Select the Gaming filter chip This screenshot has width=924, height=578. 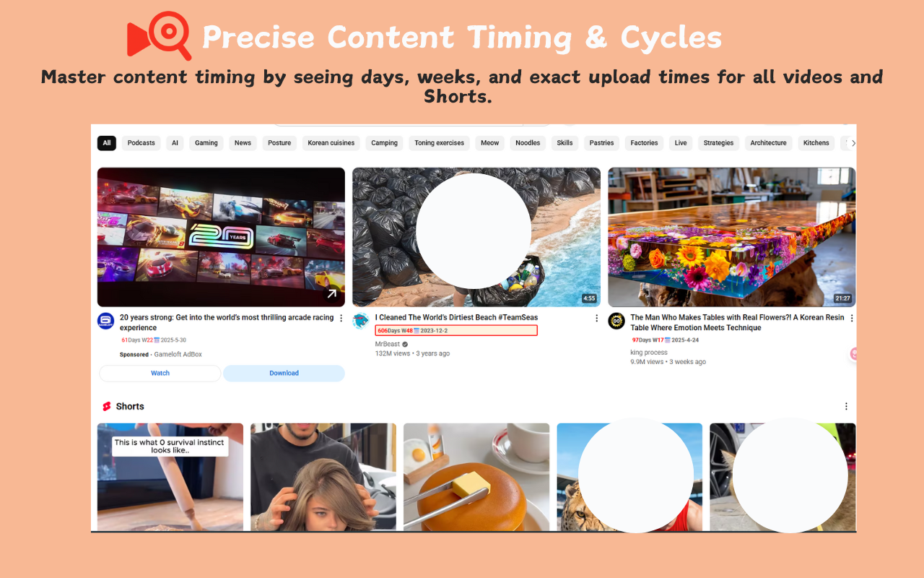(x=206, y=143)
